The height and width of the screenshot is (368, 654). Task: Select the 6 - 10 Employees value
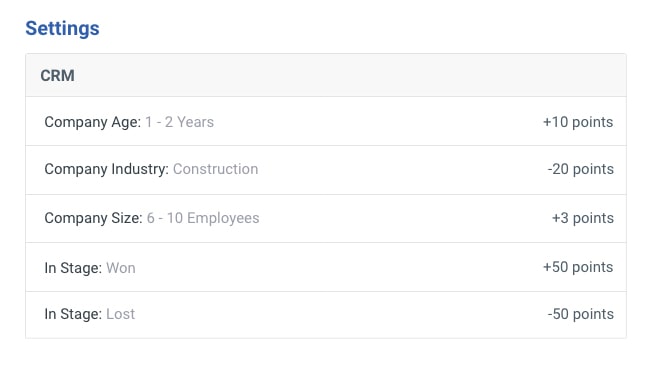tap(203, 218)
